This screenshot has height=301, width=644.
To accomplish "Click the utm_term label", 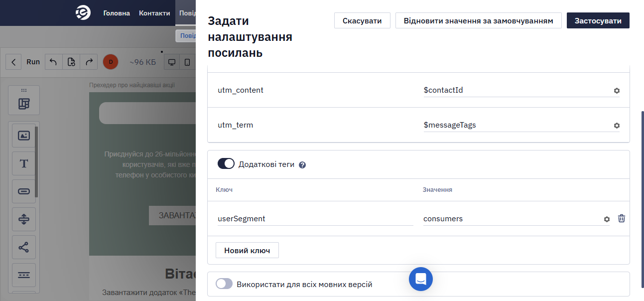I will coord(236,125).
